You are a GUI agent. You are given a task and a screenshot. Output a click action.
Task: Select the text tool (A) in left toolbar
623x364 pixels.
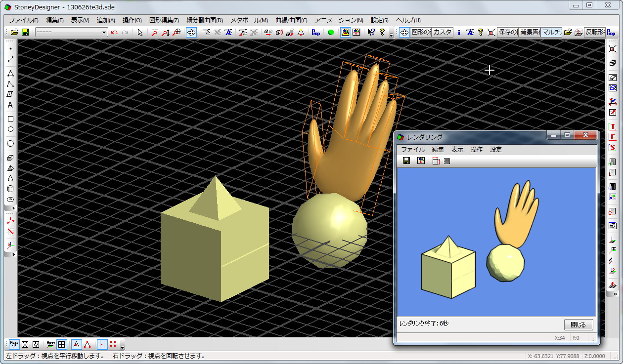click(9, 105)
